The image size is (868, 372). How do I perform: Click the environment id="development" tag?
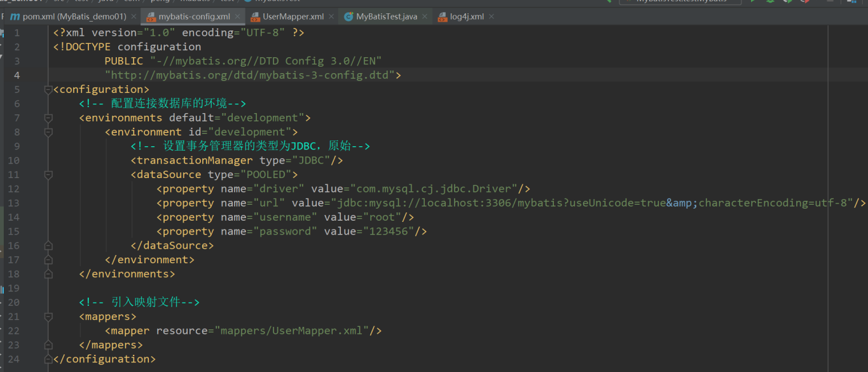(x=201, y=132)
